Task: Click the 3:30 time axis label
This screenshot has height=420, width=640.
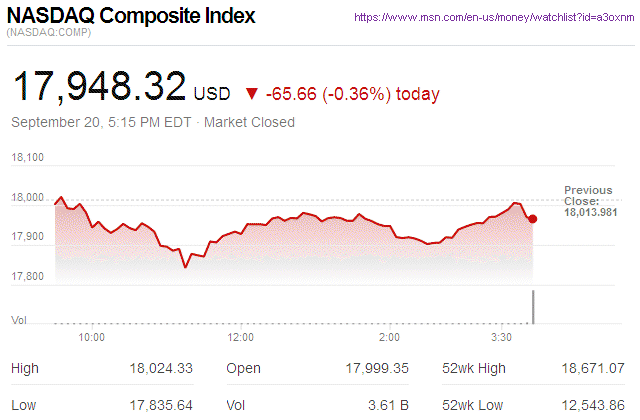Action: click(502, 337)
